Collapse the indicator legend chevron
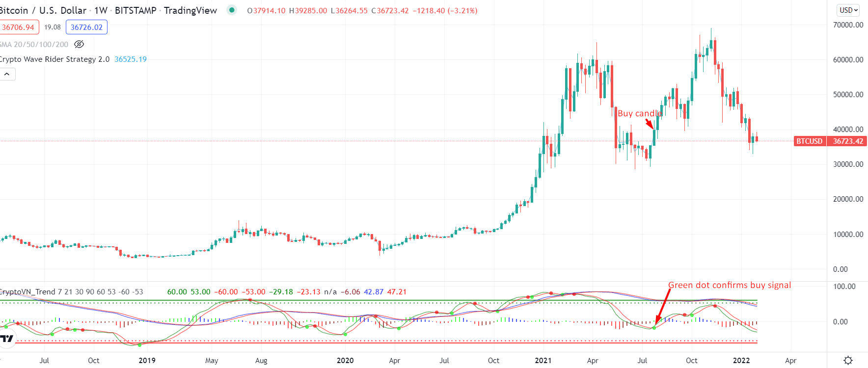The height and width of the screenshot is (368, 868). [7, 74]
